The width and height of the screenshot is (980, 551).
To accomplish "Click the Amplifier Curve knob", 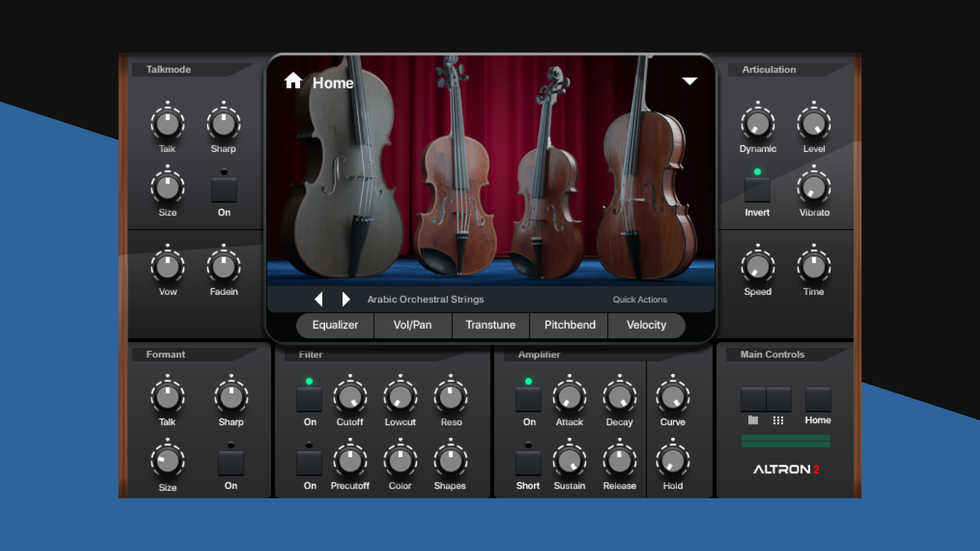I will click(672, 397).
